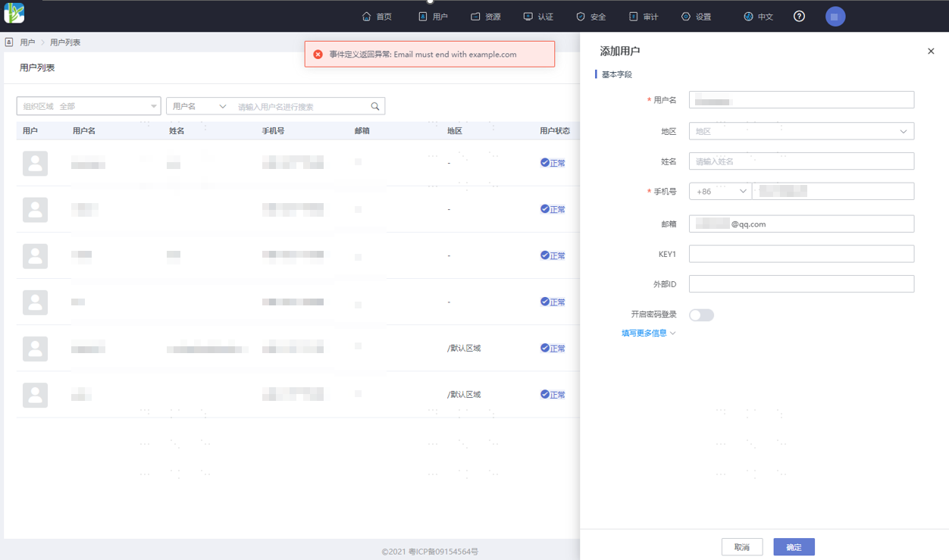Expand the 组织区域 filter dropdown
Screen dimensions: 949x560
pyautogui.click(x=89, y=107)
